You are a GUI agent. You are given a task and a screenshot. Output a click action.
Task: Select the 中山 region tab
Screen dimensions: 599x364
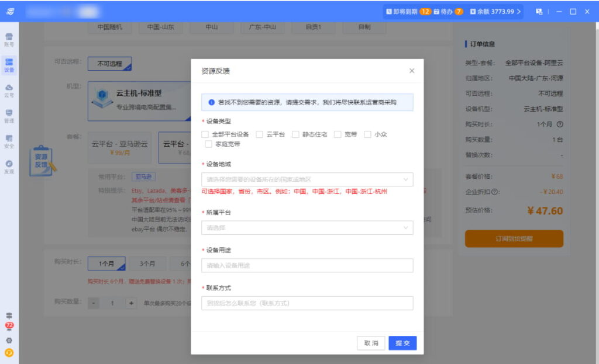[212, 27]
